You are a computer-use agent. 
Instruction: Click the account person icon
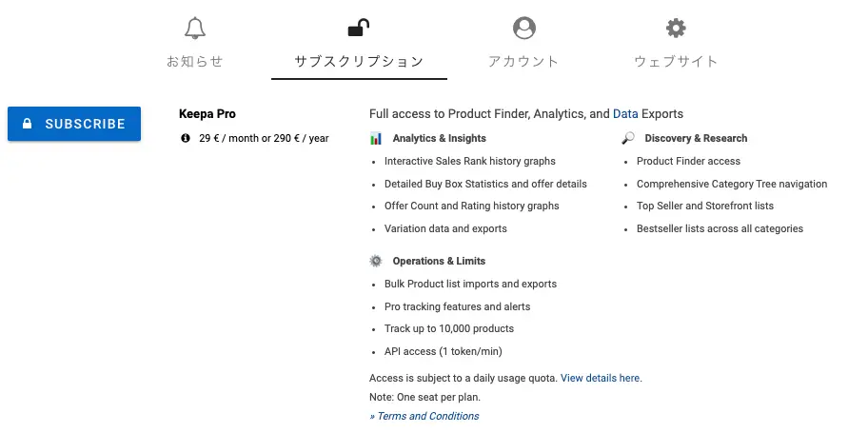coord(523,29)
